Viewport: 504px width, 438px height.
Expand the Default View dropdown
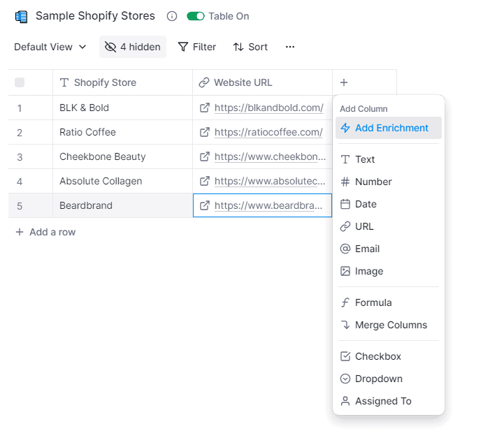click(x=50, y=47)
